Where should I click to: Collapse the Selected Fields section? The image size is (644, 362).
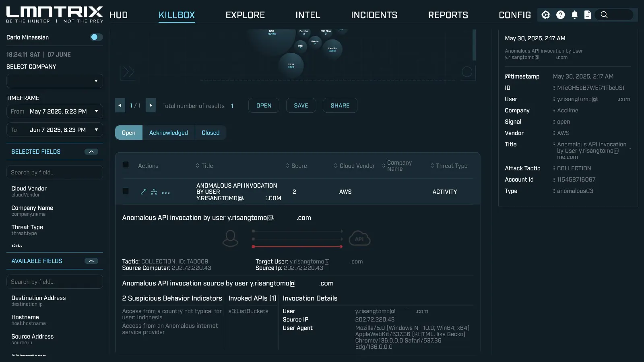[91, 152]
